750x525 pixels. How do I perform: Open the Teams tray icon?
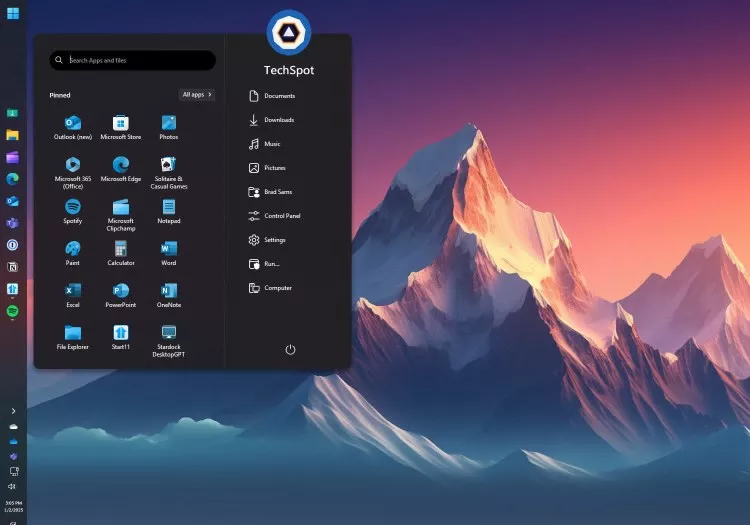[x=13, y=456]
